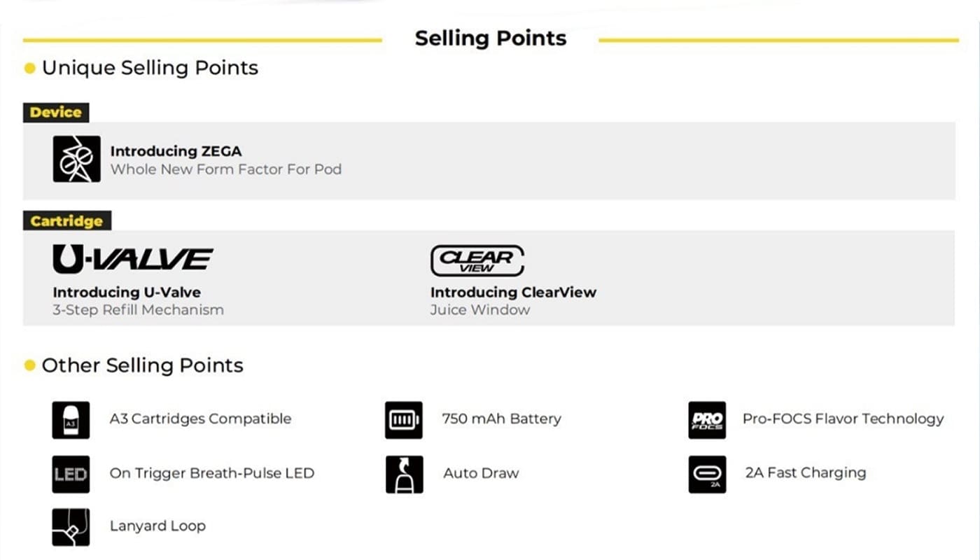The width and height of the screenshot is (980, 560).
Task: Click the Introducing ClearView text
Action: pyautogui.click(x=513, y=293)
